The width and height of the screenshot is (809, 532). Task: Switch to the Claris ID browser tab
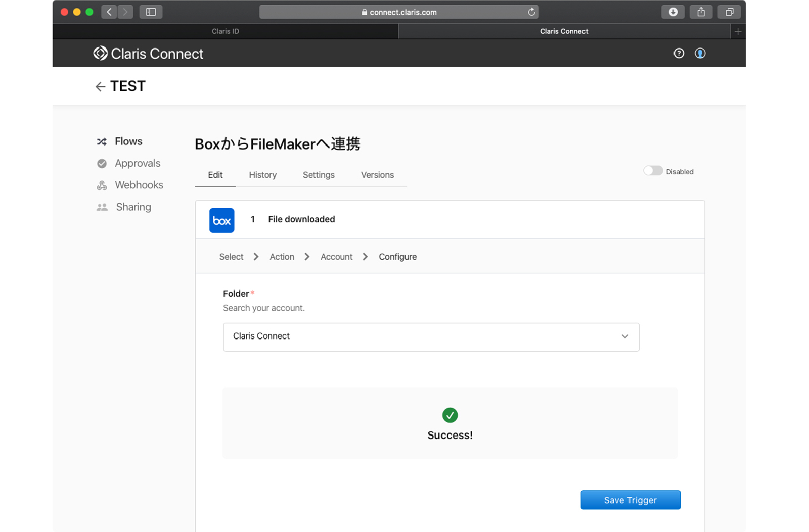pos(225,31)
